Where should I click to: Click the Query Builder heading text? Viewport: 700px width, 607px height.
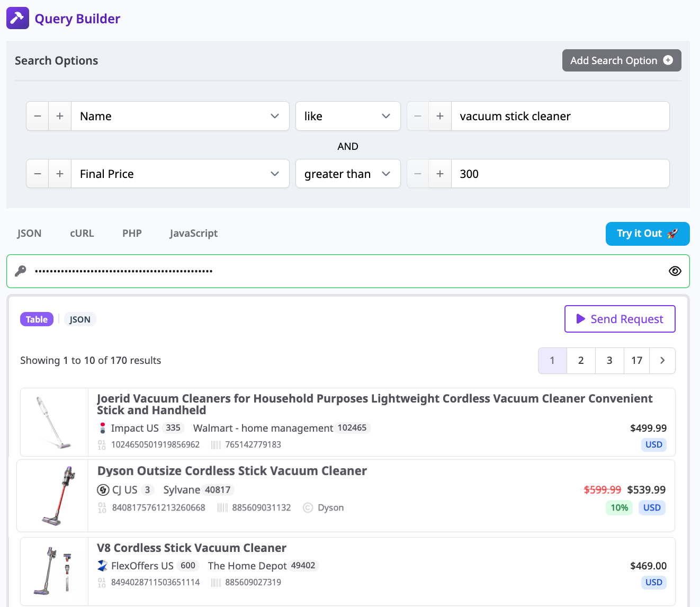77,19
